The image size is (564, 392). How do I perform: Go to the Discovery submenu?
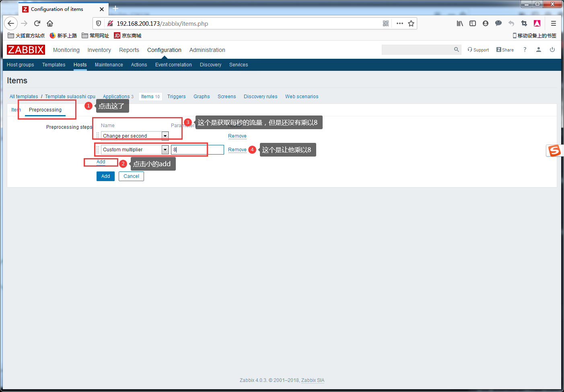click(211, 65)
